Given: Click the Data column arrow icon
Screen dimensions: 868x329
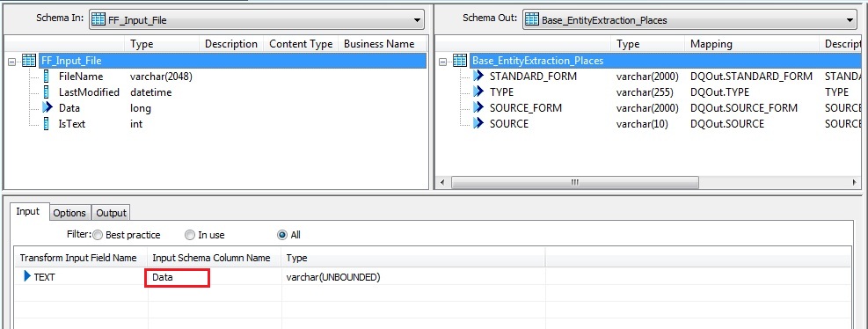Looking at the screenshot, I should tap(47, 108).
